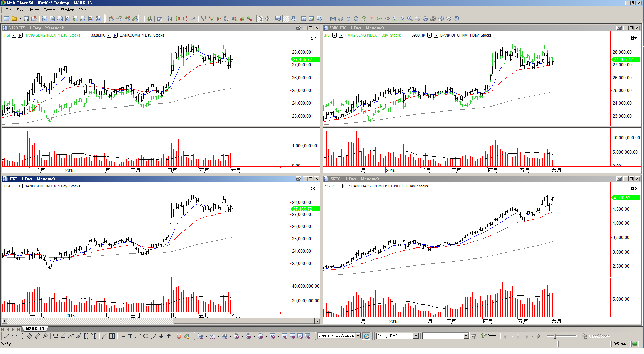
Task: Select the hand pan tool
Action: (x=456, y=19)
